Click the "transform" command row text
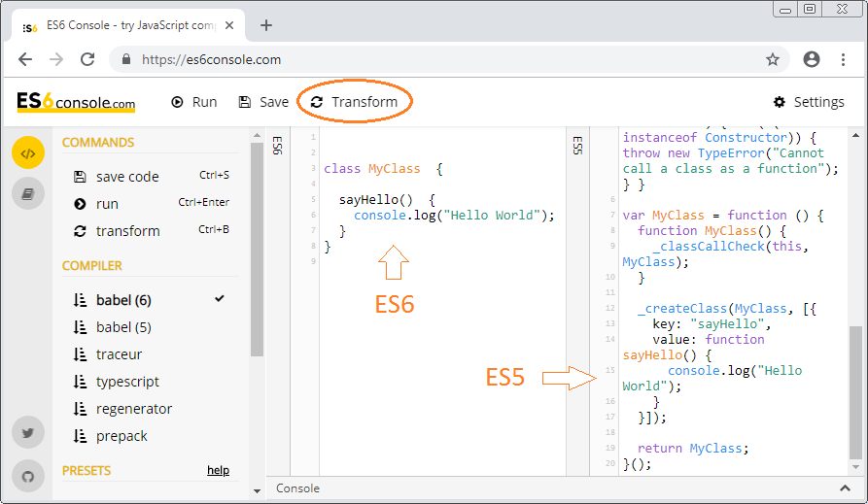Image resolution: width=868 pixels, height=504 pixels. point(128,231)
